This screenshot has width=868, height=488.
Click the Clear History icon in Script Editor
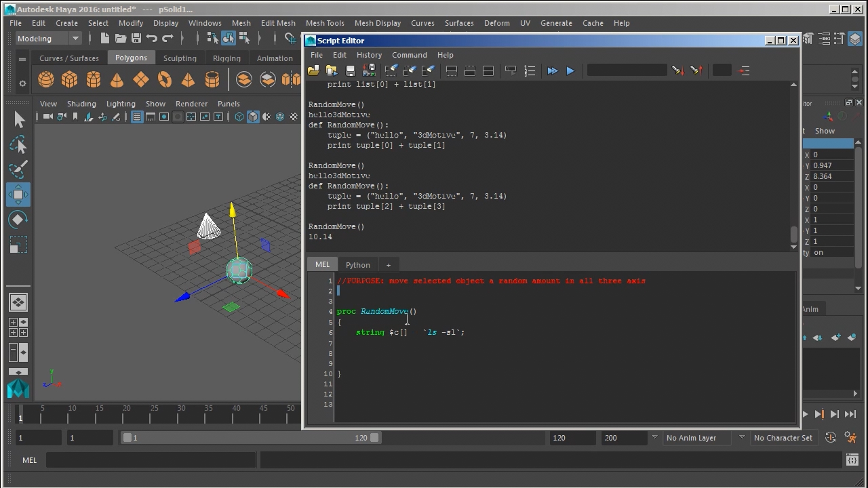391,70
